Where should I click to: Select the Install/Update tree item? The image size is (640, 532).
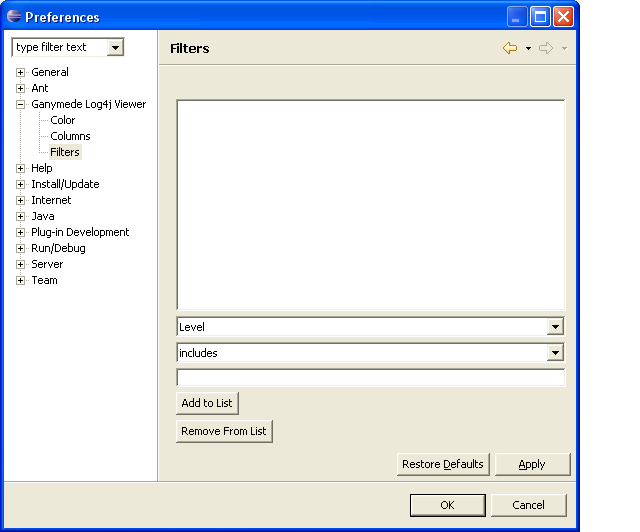tap(65, 184)
